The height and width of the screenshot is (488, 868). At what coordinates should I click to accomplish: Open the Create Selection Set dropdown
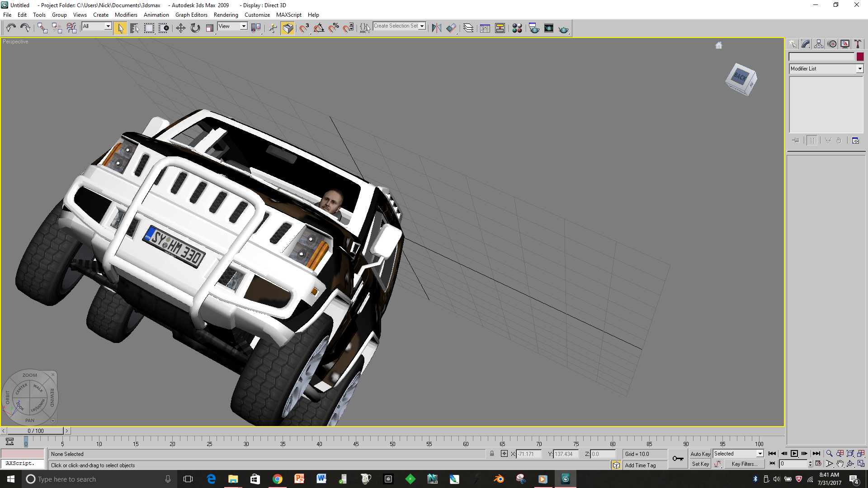[422, 26]
